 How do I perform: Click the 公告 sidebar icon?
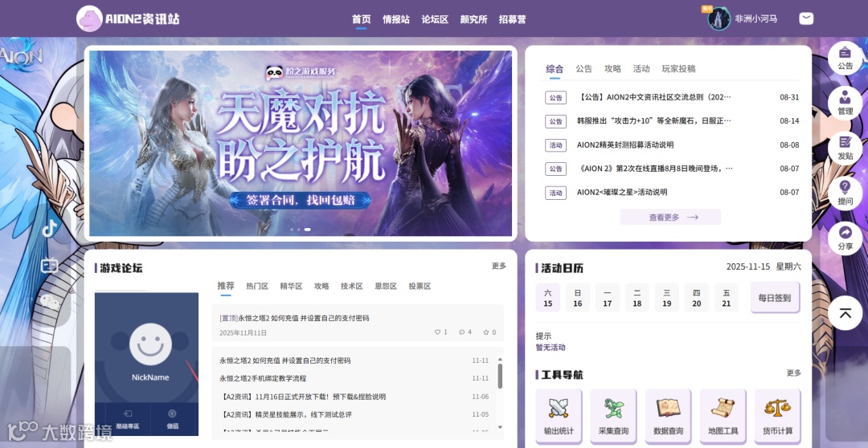[x=845, y=58]
